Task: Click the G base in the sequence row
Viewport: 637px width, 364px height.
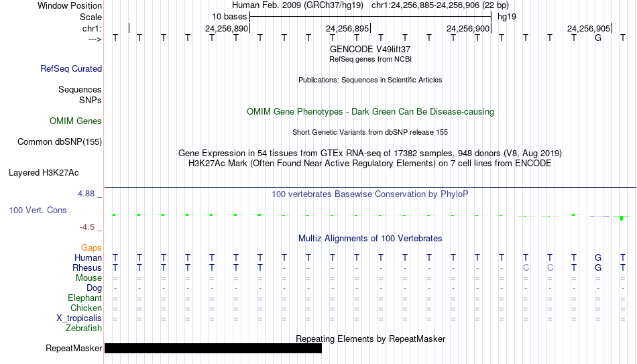Action: click(x=598, y=38)
